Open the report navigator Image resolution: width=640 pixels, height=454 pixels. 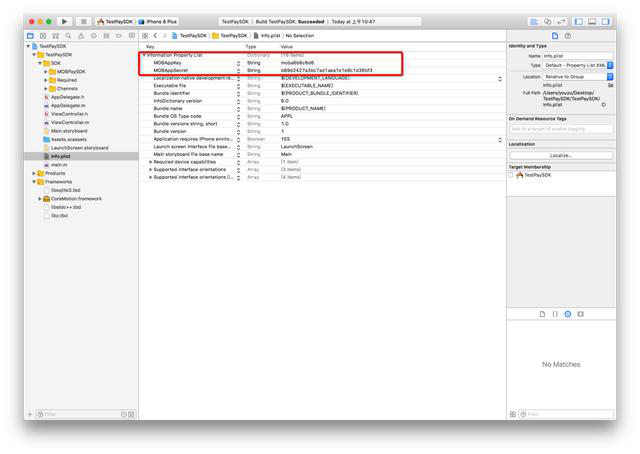point(131,36)
